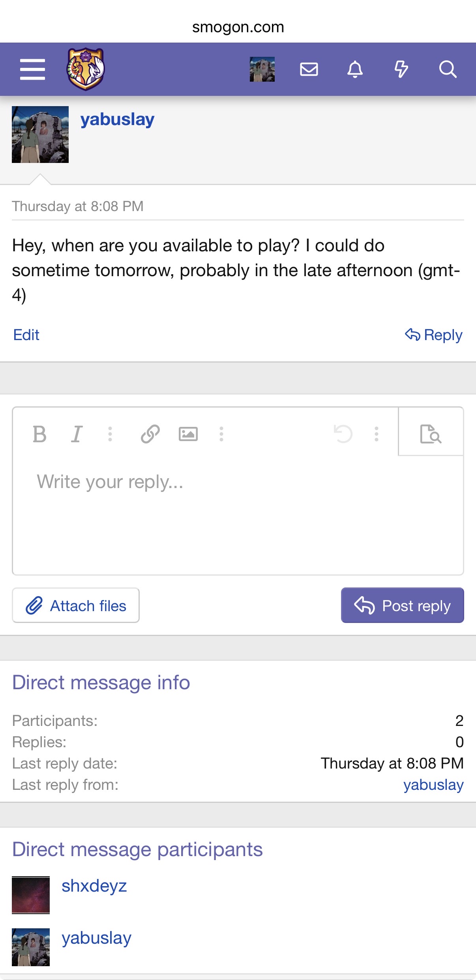Screen dimensions: 476x980
Task: Insert a link in reply
Action: (150, 434)
